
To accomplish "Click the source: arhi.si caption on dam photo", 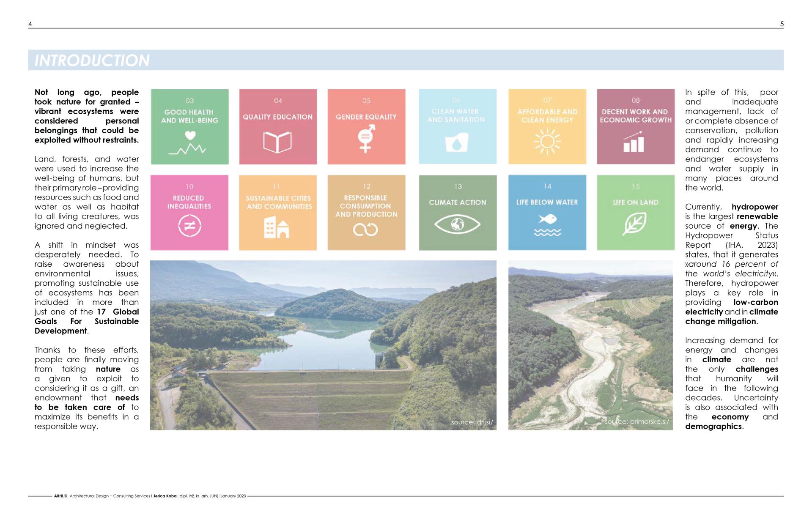I will 472,422.
